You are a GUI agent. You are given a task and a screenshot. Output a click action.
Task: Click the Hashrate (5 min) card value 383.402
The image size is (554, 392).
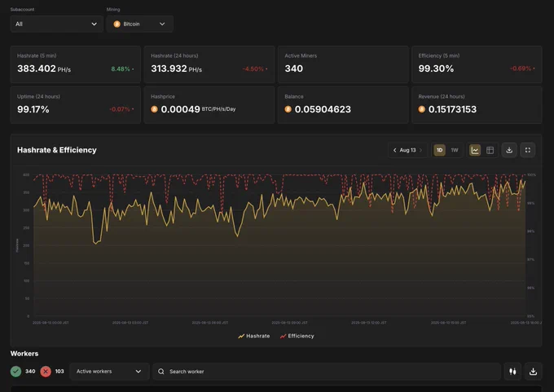37,68
